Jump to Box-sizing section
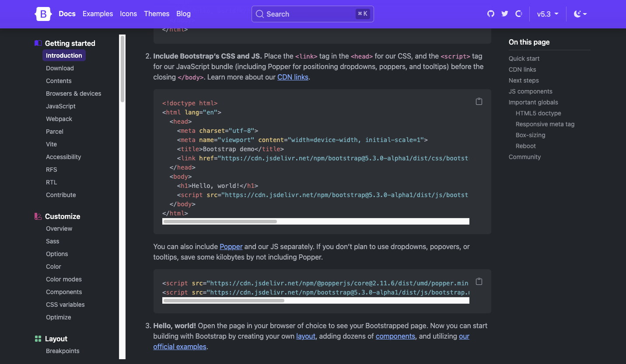The height and width of the screenshot is (364, 626). click(531, 135)
